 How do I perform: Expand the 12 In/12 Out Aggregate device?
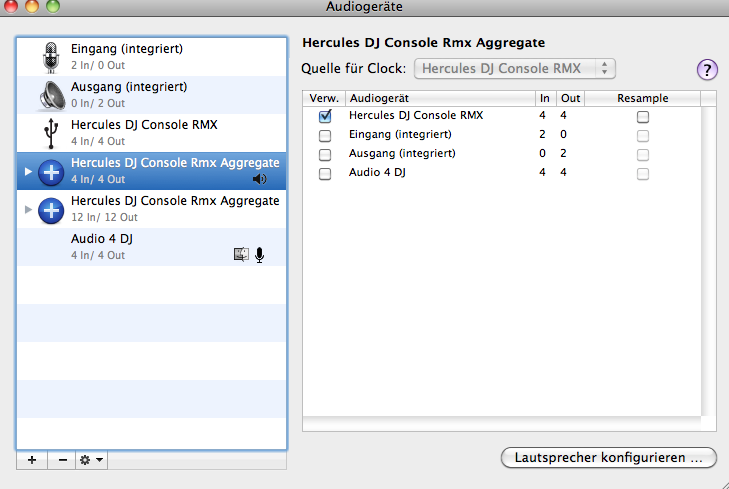[x=28, y=210]
